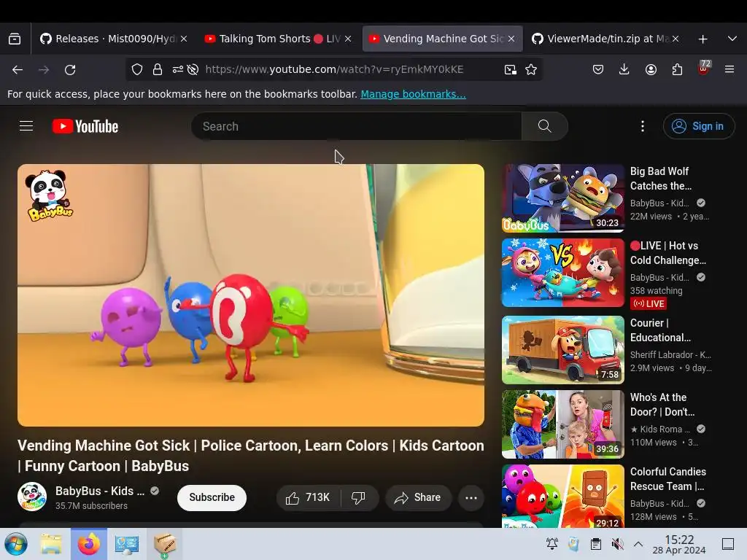Open Big Bad Wolf Catches video thumbnail
The width and height of the screenshot is (747, 560).
click(562, 198)
